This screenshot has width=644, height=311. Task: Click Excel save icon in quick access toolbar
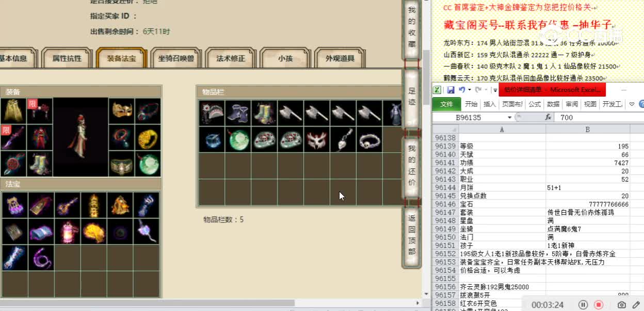tap(450, 90)
